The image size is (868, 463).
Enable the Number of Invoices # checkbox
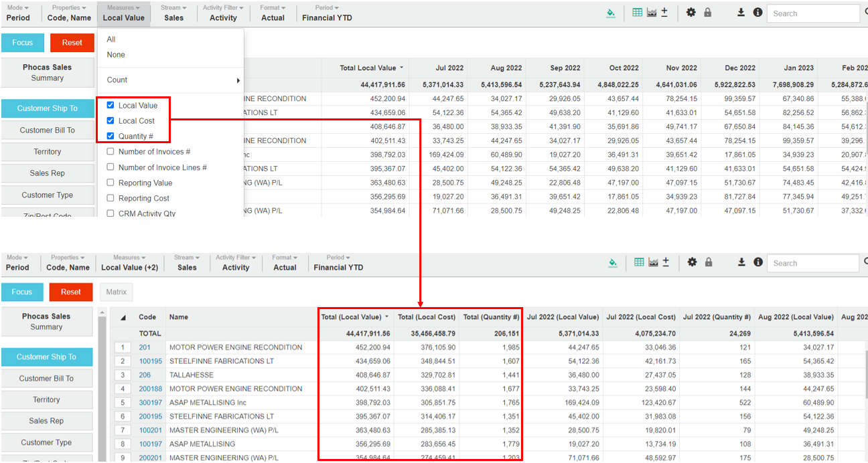coord(111,152)
